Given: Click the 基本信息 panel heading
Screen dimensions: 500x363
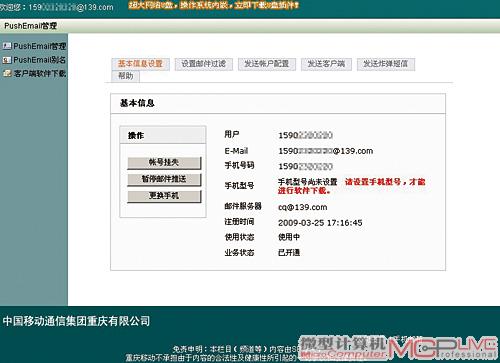Looking at the screenshot, I should [x=137, y=103].
